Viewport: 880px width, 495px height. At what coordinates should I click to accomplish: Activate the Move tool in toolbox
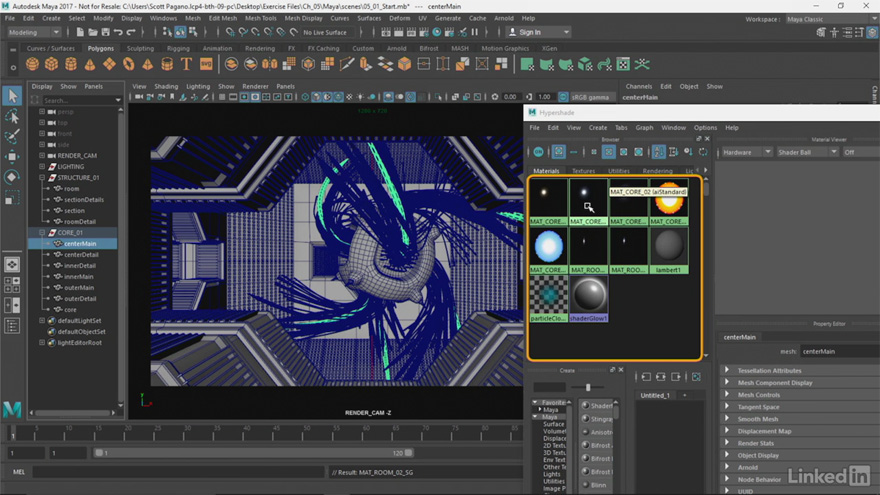coord(12,157)
